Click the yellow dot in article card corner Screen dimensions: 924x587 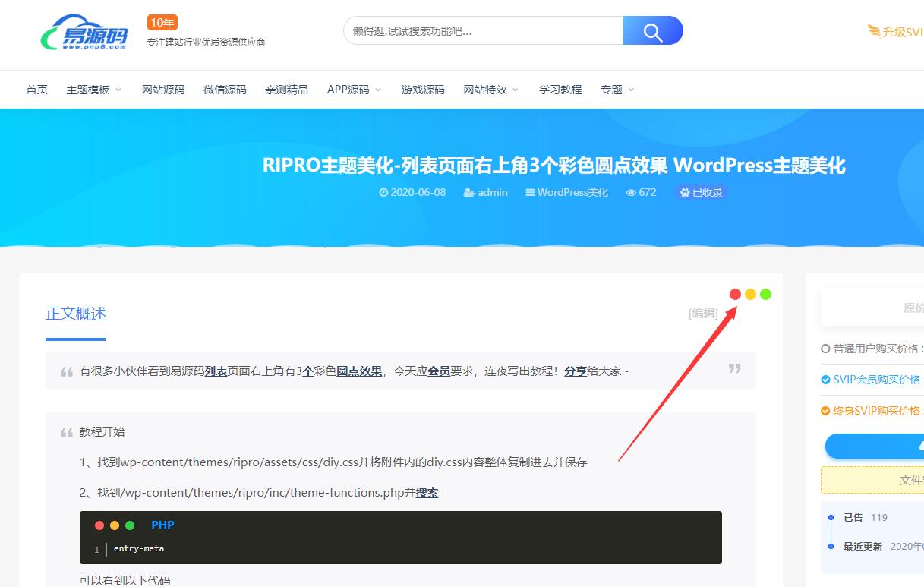pos(750,294)
